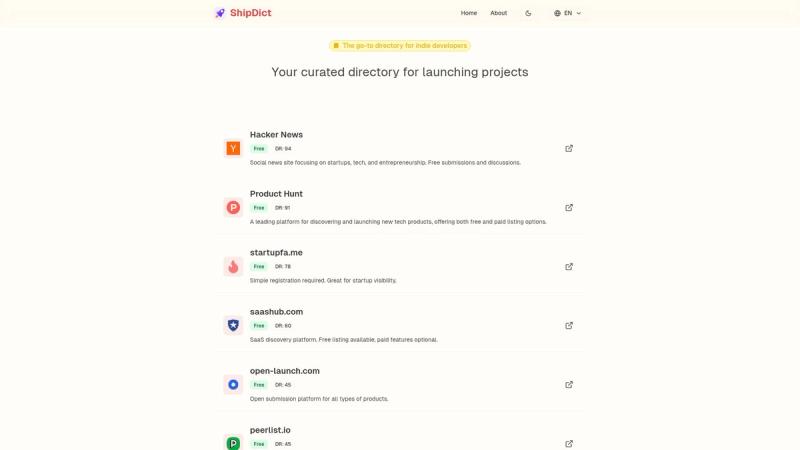Click the ShipDict brand name text
The height and width of the screenshot is (450, 800).
(x=251, y=13)
